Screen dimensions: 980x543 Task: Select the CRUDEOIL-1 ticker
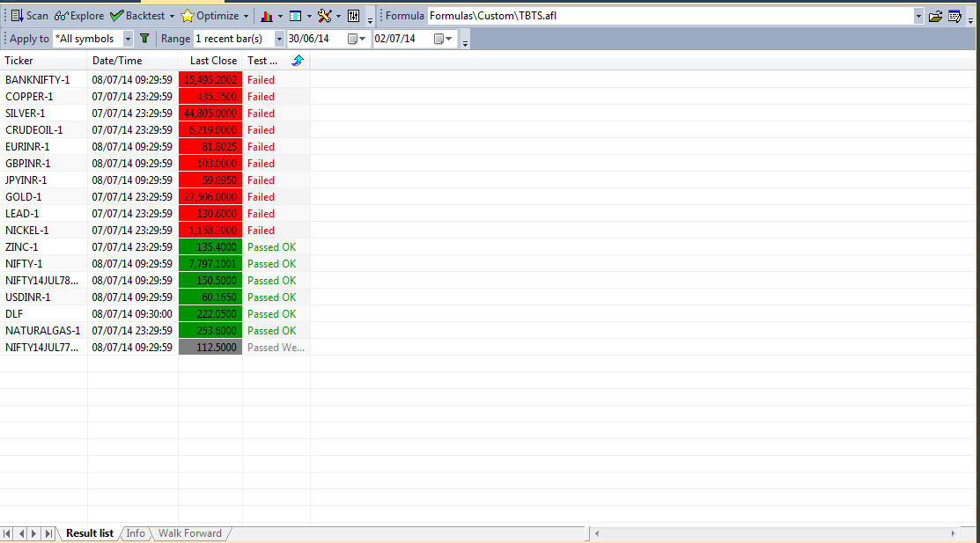pos(33,130)
